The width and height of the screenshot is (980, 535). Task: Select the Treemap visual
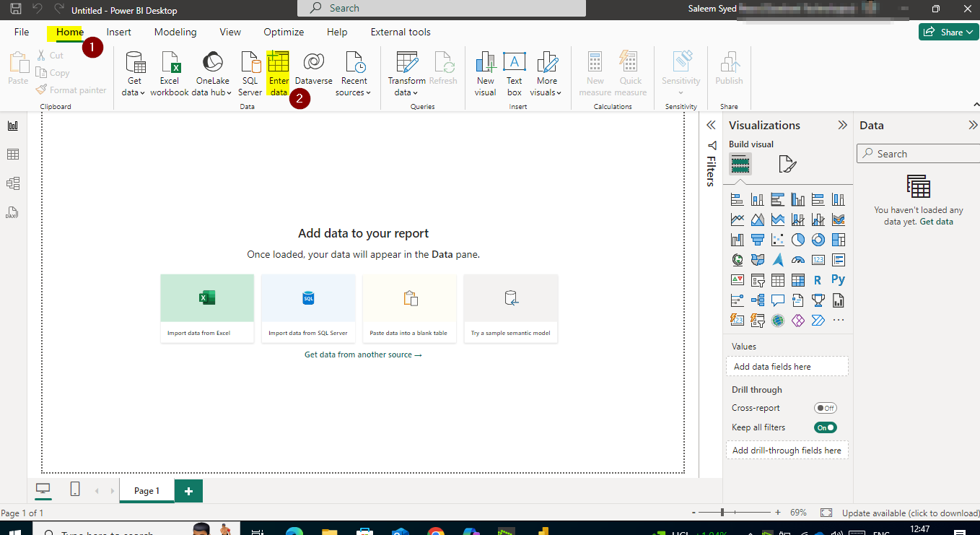point(838,240)
